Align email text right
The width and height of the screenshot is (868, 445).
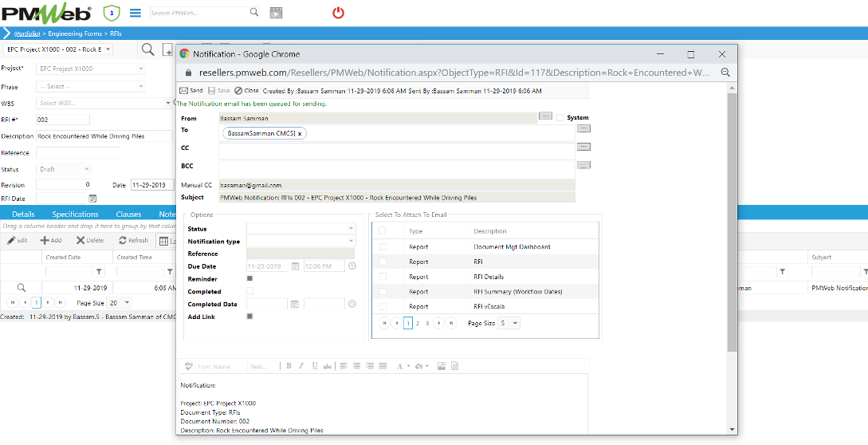point(370,366)
